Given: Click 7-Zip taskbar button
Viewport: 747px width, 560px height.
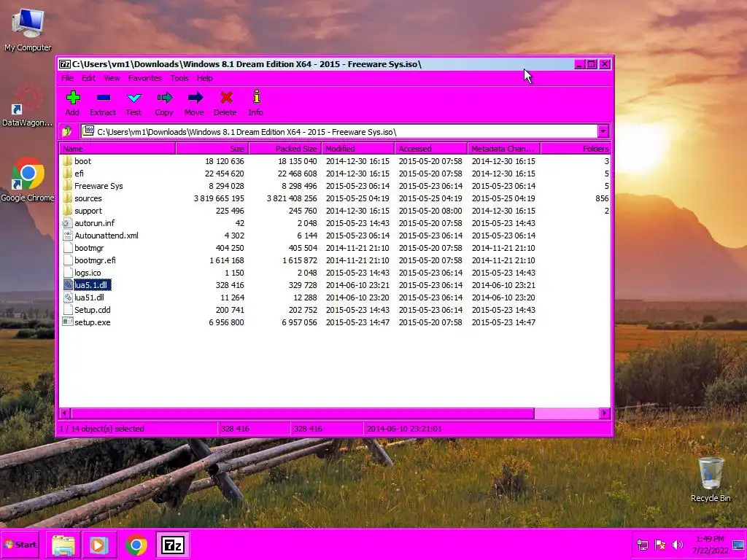Looking at the screenshot, I should point(172,545).
